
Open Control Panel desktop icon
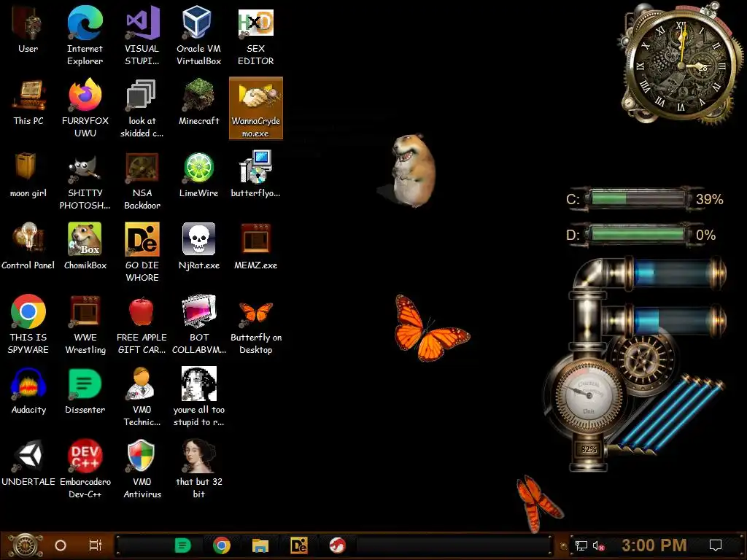28,246
